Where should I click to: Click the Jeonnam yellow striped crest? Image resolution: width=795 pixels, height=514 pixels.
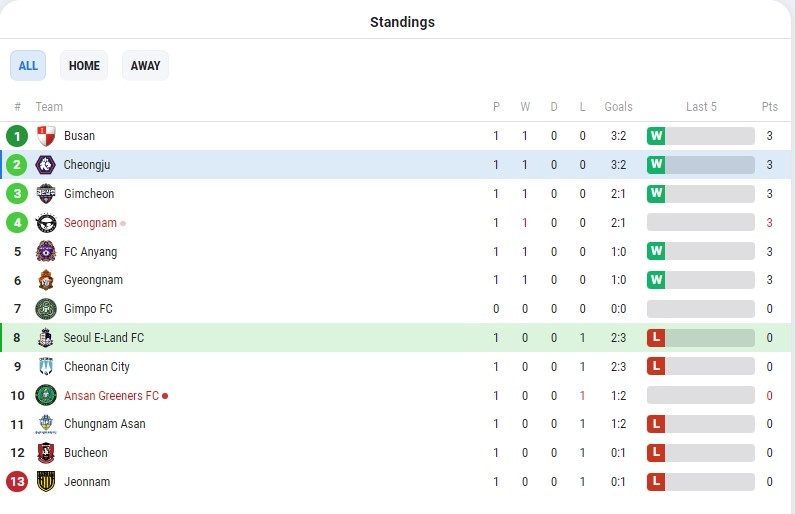coord(46,482)
